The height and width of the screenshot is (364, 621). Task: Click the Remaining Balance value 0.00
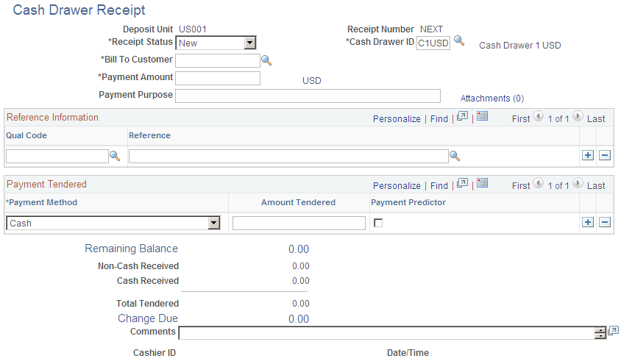coord(299,249)
